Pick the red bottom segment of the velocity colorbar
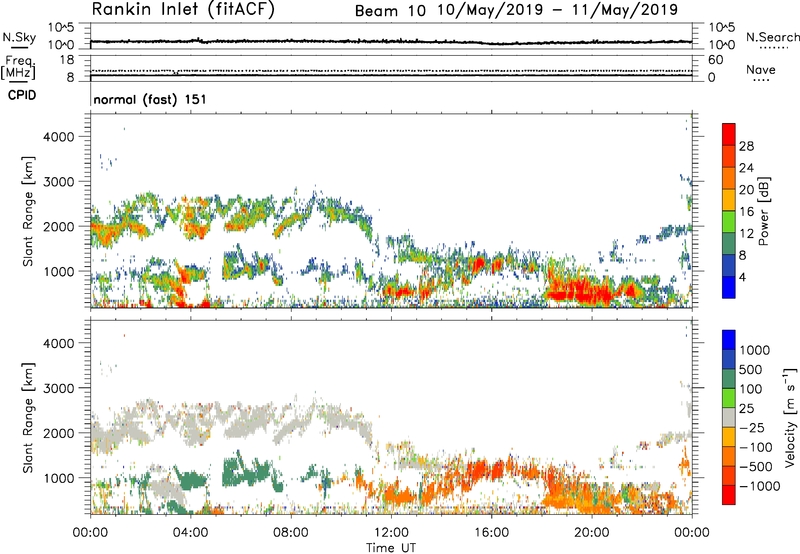The image size is (800, 554). click(729, 495)
